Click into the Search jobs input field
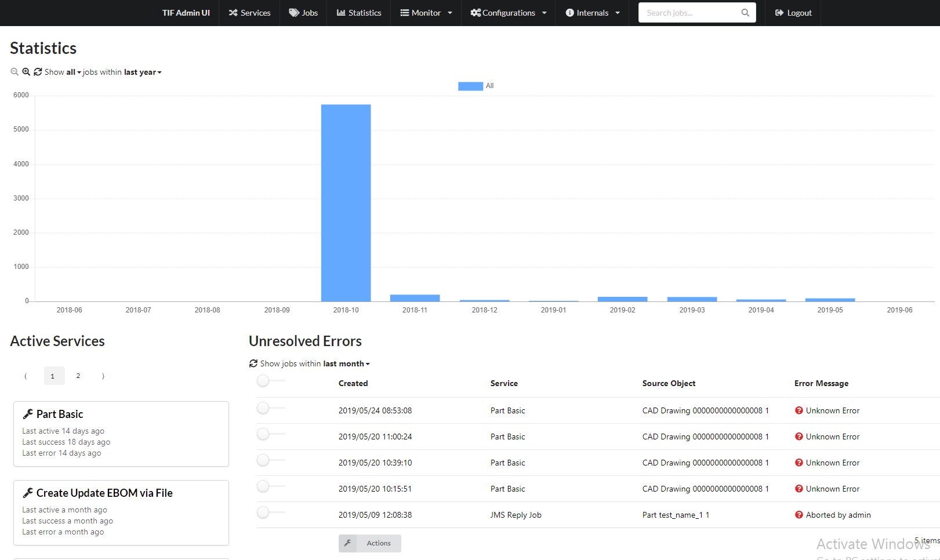Image resolution: width=940 pixels, height=560 pixels. click(690, 13)
